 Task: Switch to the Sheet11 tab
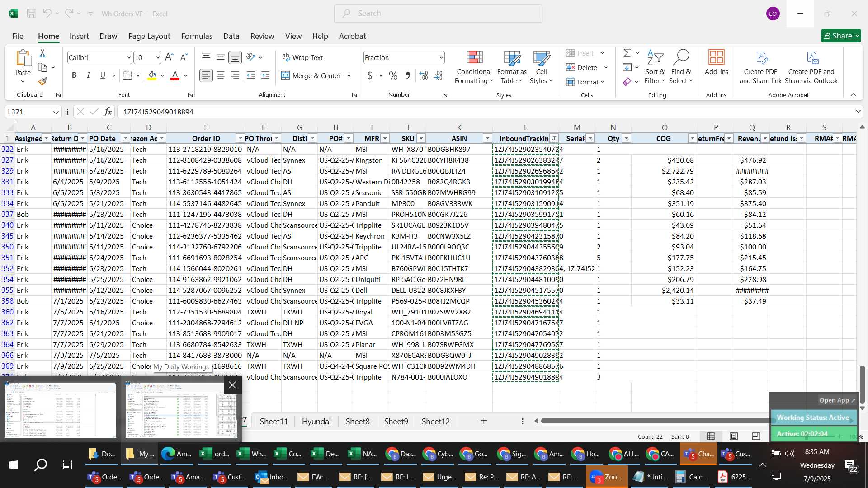coord(274,421)
